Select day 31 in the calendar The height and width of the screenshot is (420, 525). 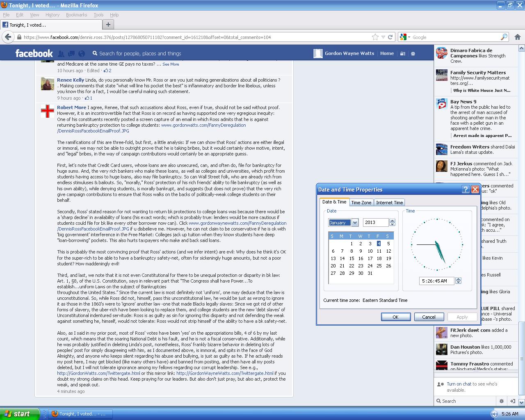point(370,273)
